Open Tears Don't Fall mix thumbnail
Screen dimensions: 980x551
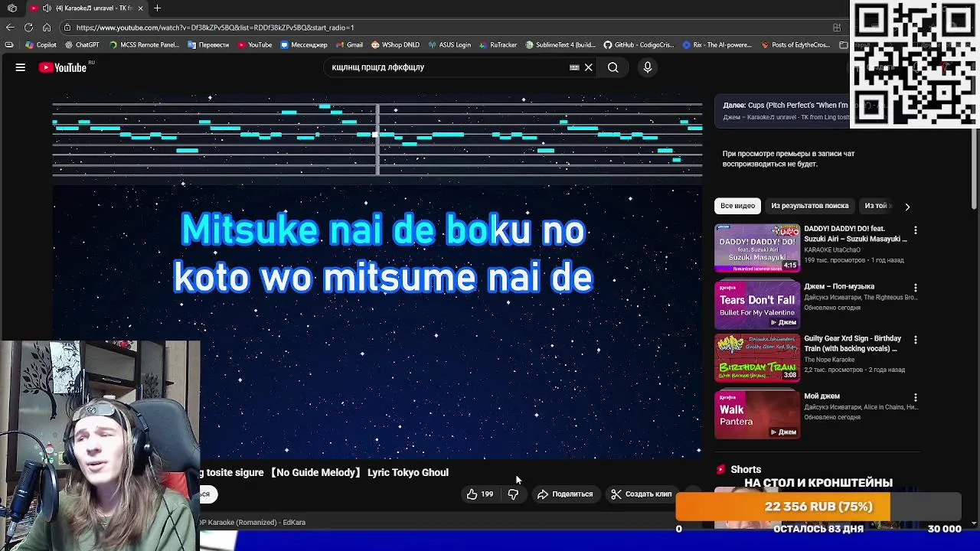[757, 305]
